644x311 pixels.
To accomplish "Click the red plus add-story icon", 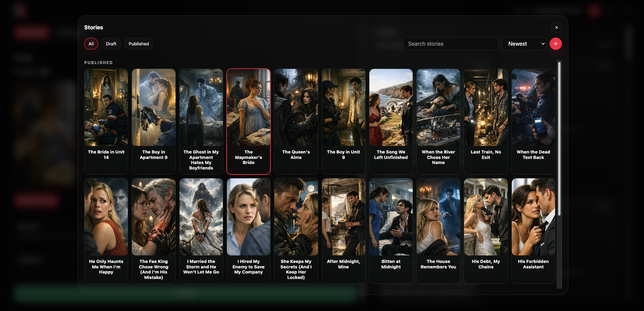I will pos(555,44).
